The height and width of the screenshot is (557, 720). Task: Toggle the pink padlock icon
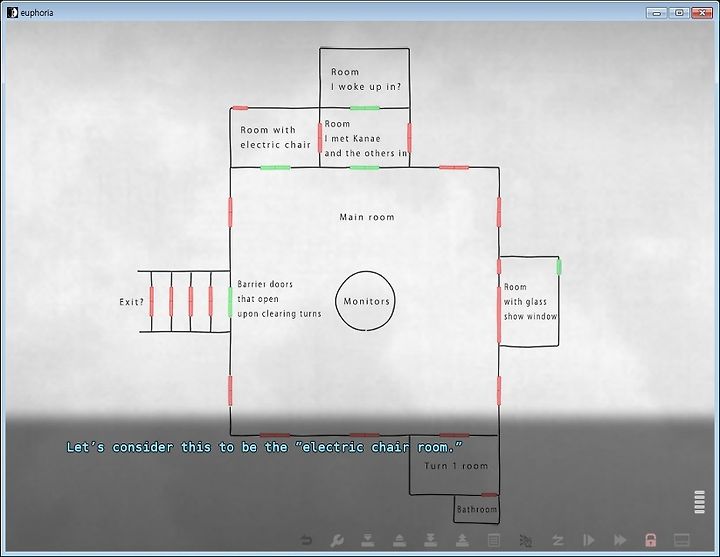(x=651, y=540)
